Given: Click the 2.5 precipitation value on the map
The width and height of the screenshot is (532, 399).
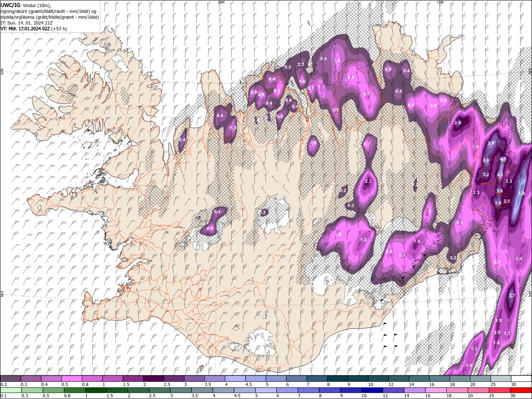Looking at the screenshot, I should click(x=506, y=201).
